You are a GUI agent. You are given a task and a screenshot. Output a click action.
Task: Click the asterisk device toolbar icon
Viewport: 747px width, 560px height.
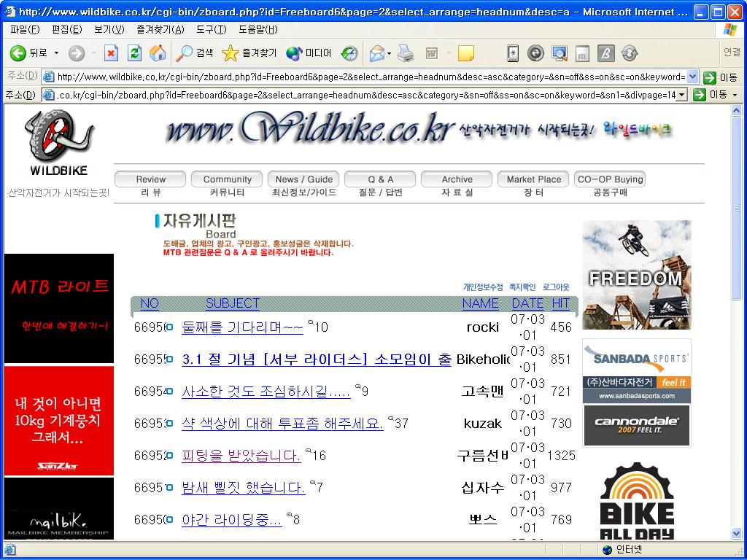(x=513, y=52)
